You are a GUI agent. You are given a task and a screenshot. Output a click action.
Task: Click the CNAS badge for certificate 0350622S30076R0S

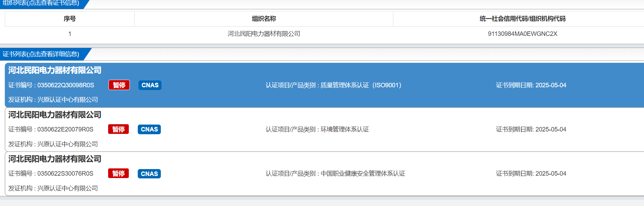click(149, 174)
